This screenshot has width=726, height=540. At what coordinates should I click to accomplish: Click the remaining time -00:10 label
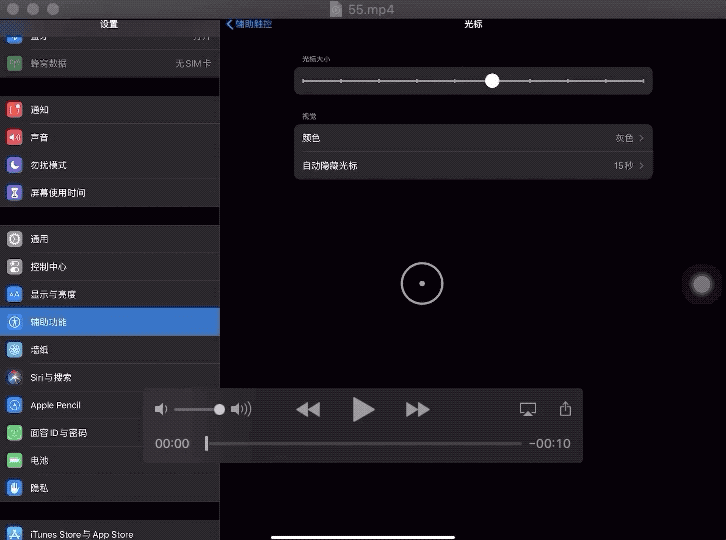click(550, 444)
